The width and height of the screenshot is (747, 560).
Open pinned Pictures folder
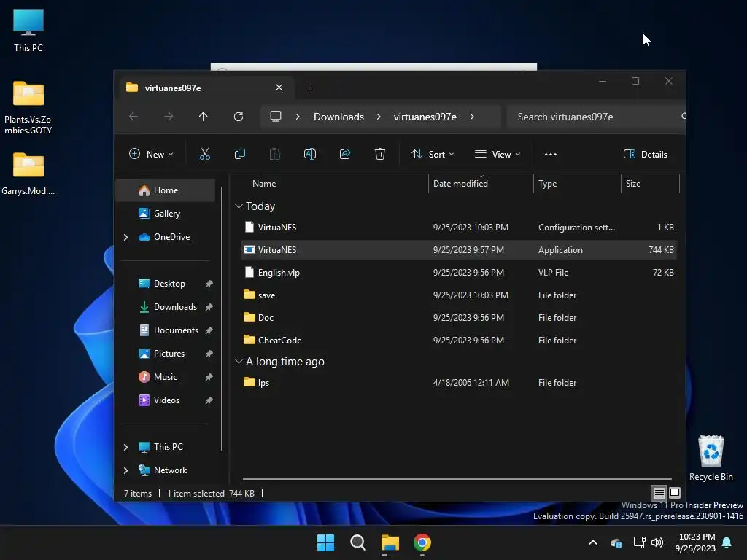tap(169, 354)
